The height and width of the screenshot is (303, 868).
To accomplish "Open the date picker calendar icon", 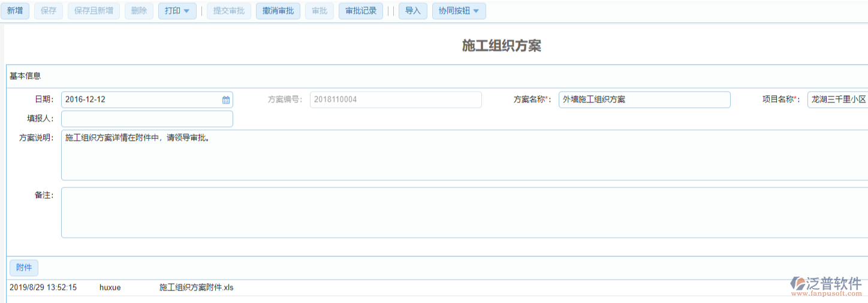I will [x=226, y=100].
